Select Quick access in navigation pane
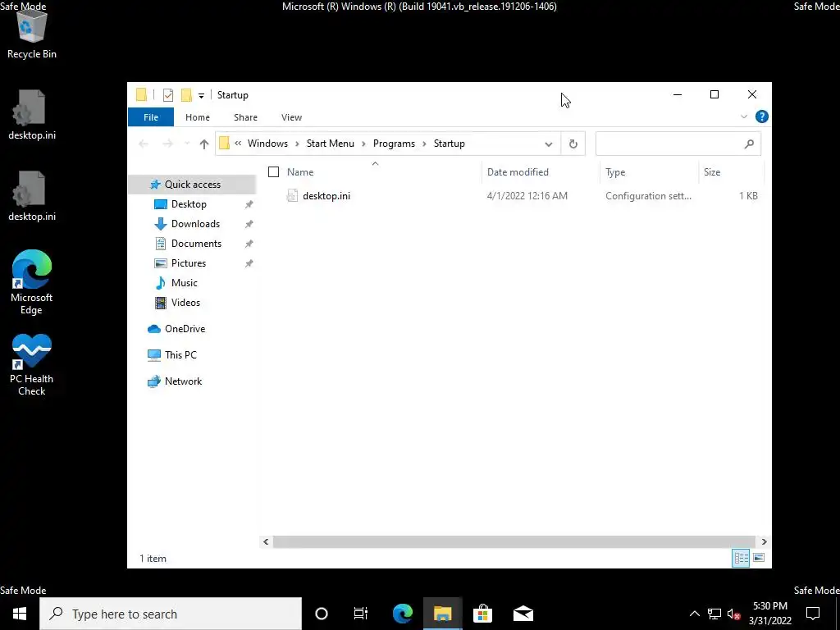This screenshot has width=840, height=630. 192,185
